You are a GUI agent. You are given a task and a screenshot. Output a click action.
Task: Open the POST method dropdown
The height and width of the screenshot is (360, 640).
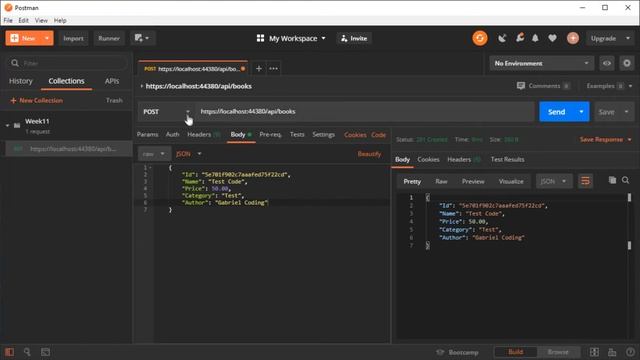(x=166, y=111)
